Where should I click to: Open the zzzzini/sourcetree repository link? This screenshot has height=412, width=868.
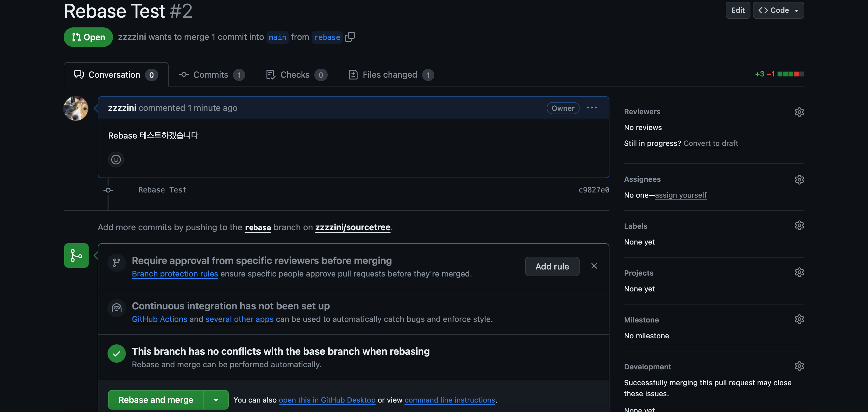coord(352,227)
